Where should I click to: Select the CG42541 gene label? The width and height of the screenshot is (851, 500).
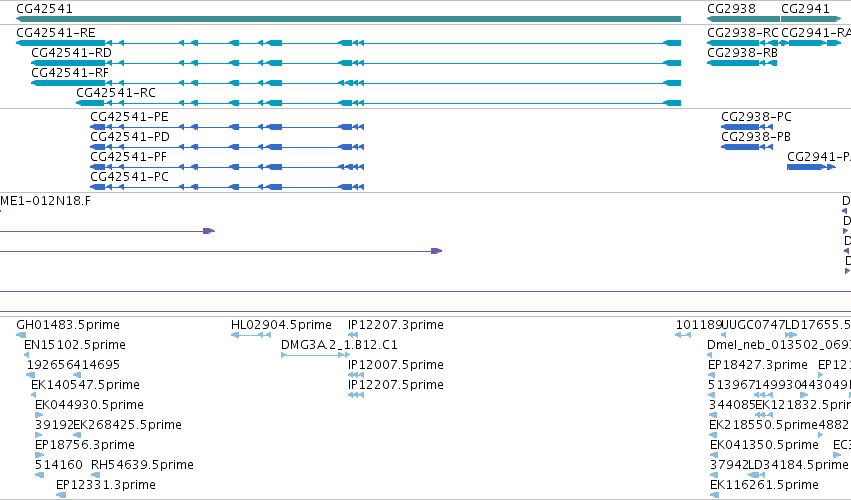[x=45, y=9]
